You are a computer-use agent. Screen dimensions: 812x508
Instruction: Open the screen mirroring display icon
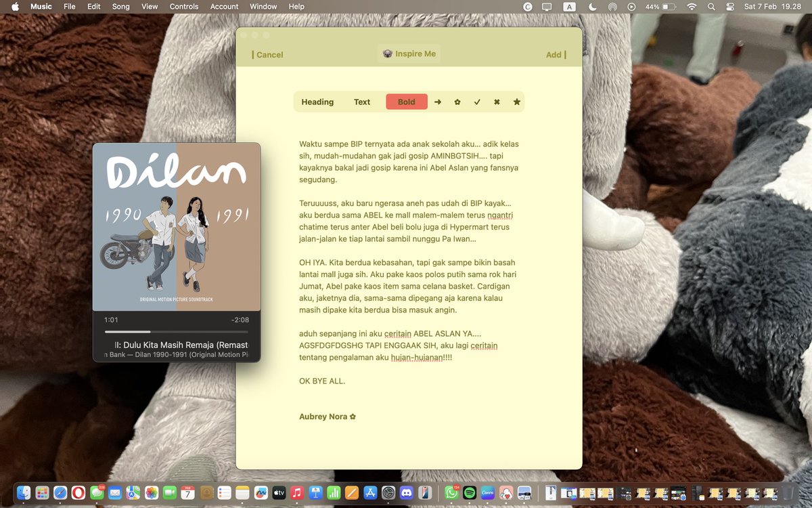point(547,7)
